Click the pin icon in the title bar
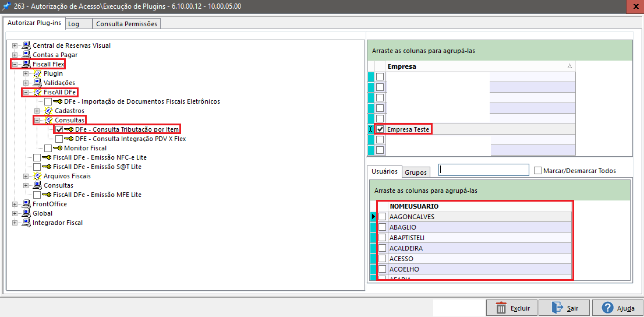 6,5
